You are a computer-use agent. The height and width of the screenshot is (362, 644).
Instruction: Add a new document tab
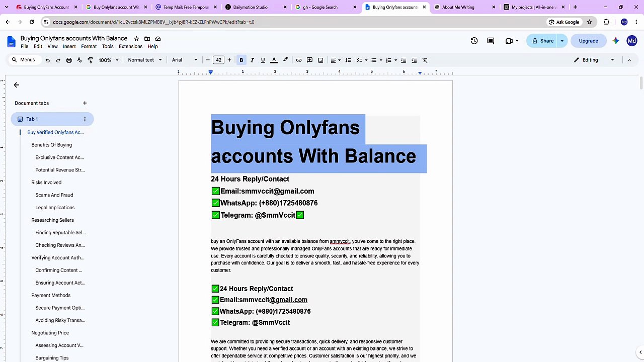(85, 103)
